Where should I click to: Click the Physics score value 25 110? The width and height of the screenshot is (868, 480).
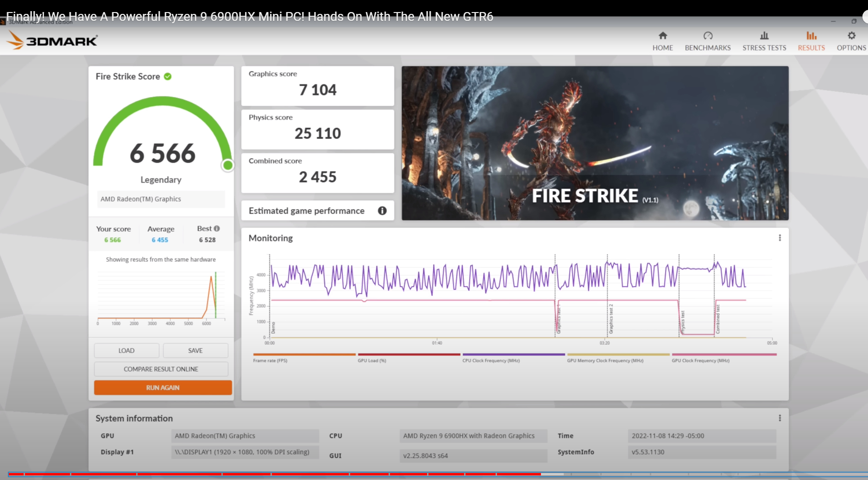pos(318,133)
